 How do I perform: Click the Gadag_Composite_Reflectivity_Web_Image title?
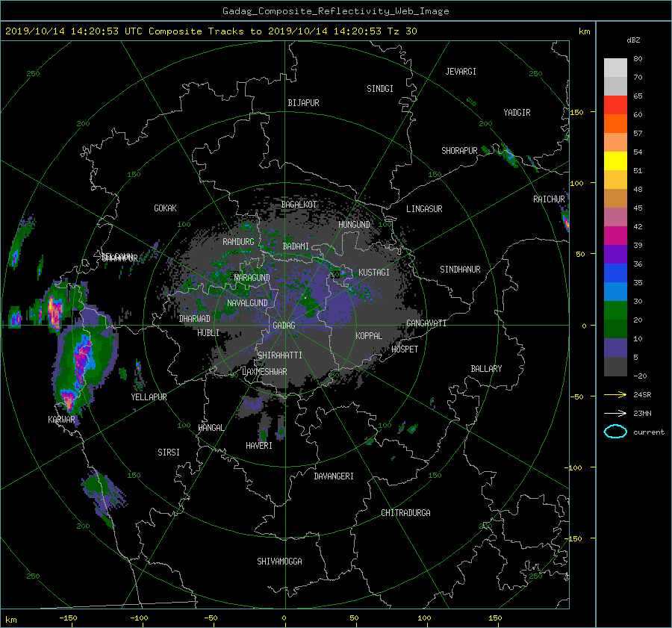tap(335, 11)
